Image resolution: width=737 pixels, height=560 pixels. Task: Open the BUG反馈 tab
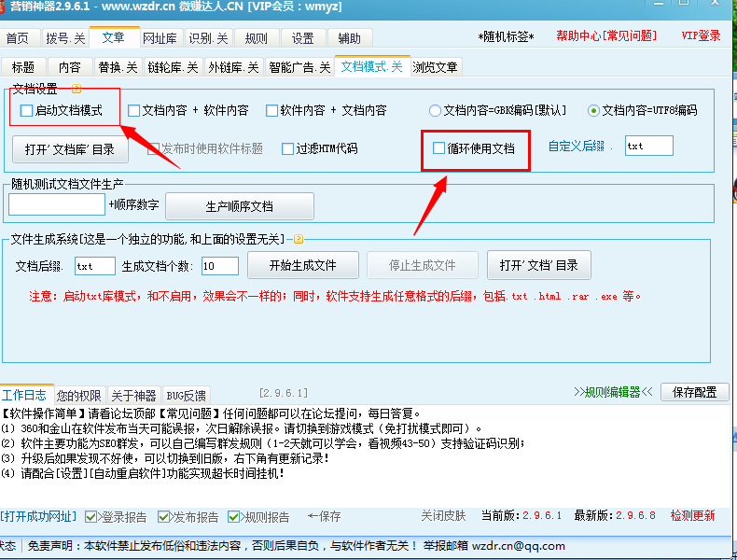click(187, 396)
